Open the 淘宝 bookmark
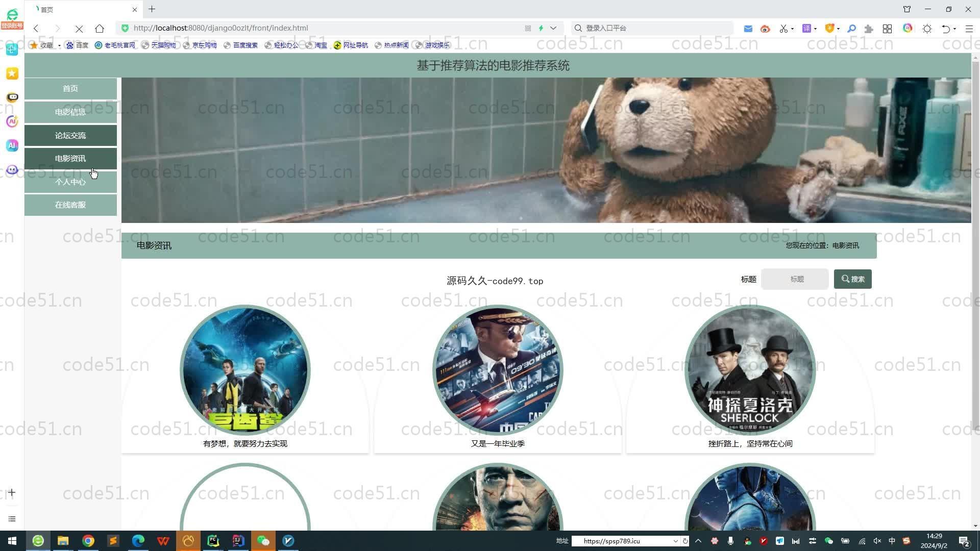Image resolution: width=980 pixels, height=551 pixels. pos(316,45)
